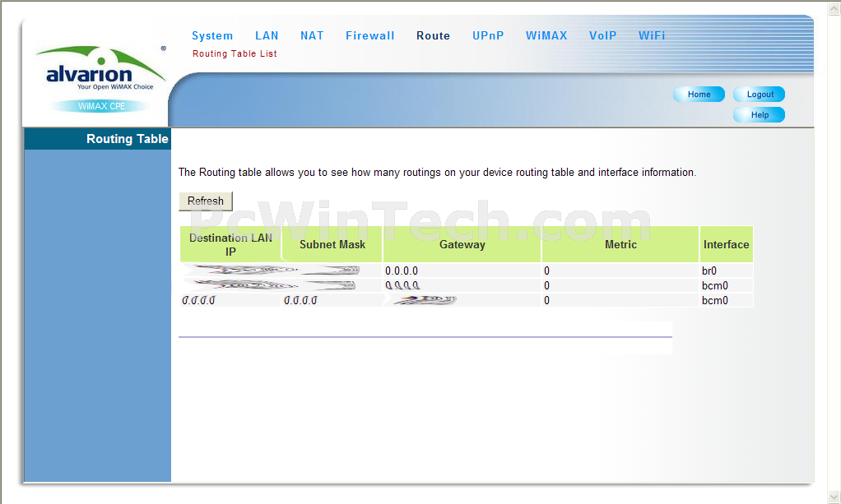Open the Help page
The height and width of the screenshot is (504, 841).
coord(760,115)
